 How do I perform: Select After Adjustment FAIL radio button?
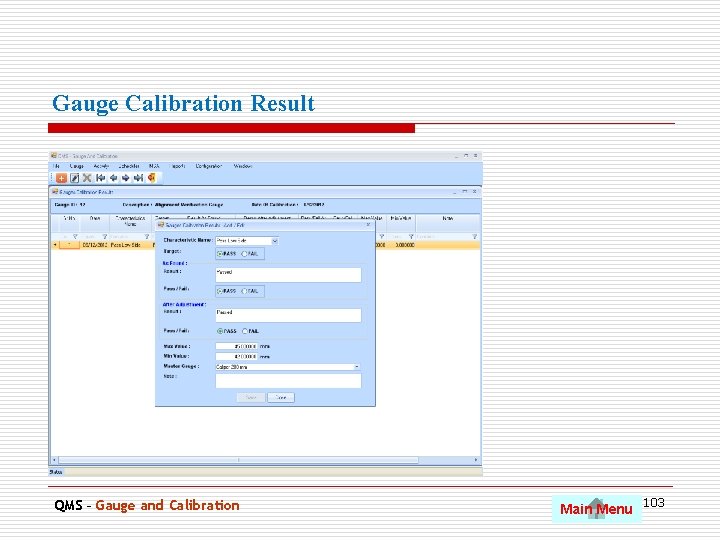(x=245, y=331)
